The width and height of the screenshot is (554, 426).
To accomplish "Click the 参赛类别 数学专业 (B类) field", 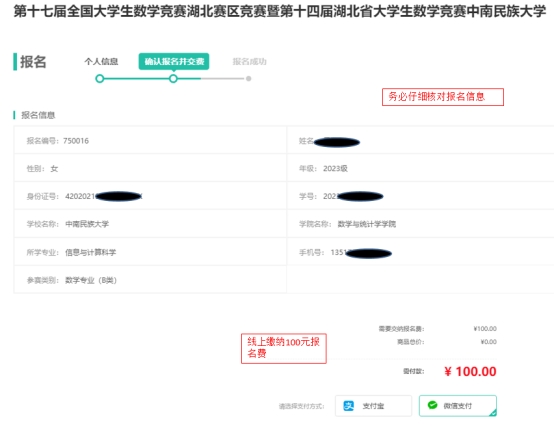I will [150, 280].
